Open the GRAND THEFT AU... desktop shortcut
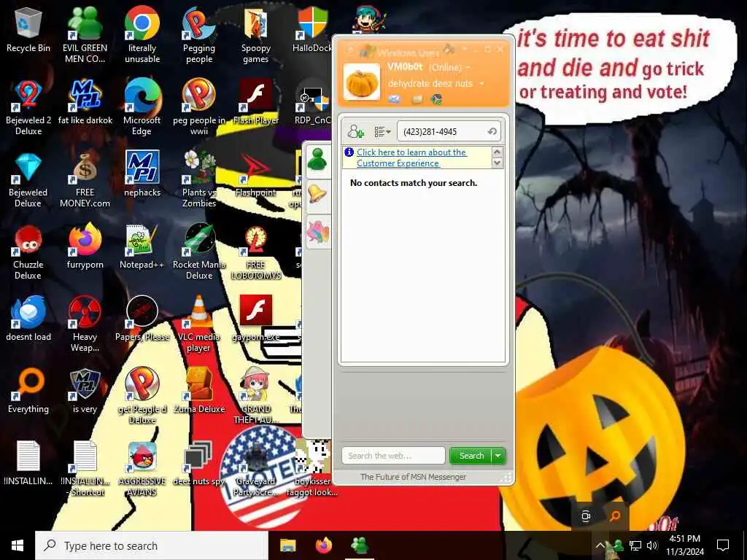747x560 pixels. point(256,396)
